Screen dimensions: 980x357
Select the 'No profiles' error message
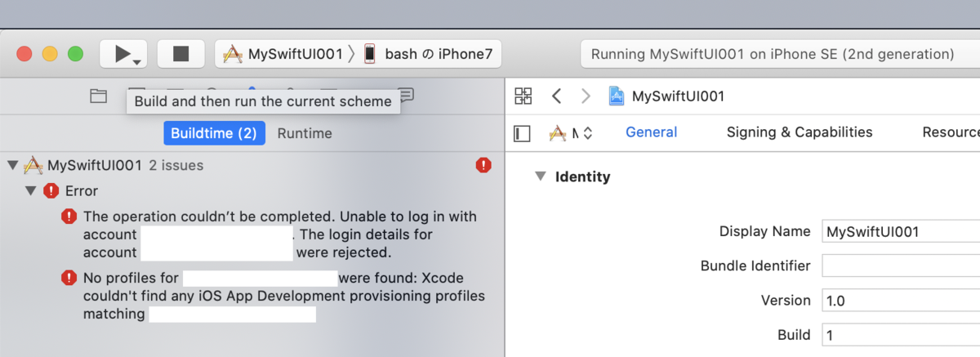pos(278,296)
